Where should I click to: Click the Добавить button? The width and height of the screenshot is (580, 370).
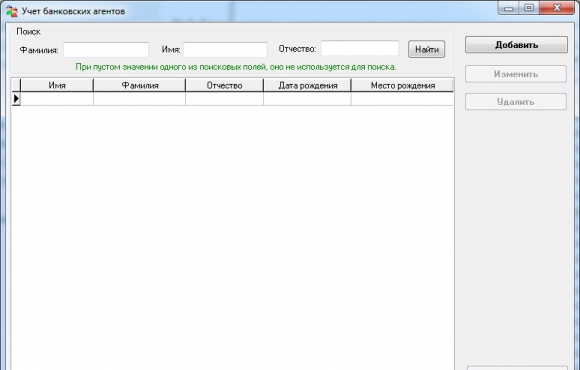[x=516, y=45]
